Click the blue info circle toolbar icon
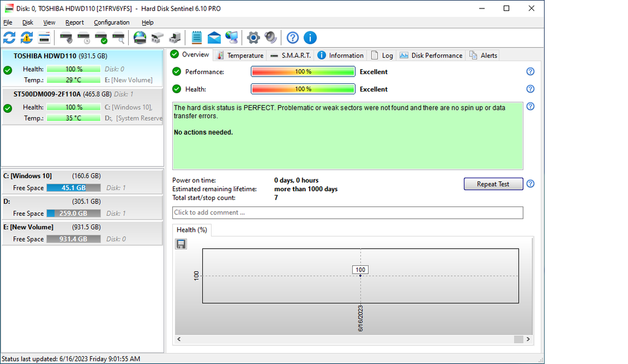Image resolution: width=628 pixels, height=364 pixels. 310,38
